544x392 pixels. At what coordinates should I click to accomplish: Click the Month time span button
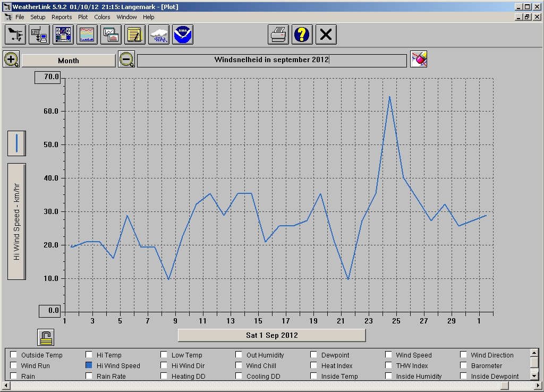tap(69, 61)
